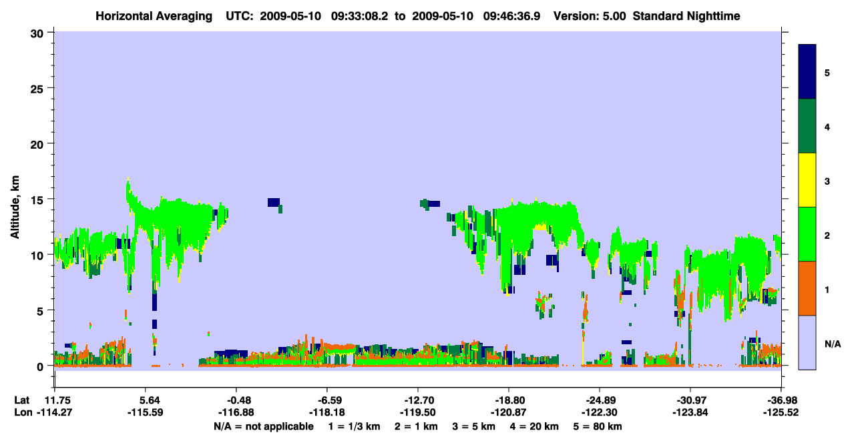Viewport: 868px width, 445px height.
Task: Click the colorbar label '5'
Action: [x=827, y=72]
